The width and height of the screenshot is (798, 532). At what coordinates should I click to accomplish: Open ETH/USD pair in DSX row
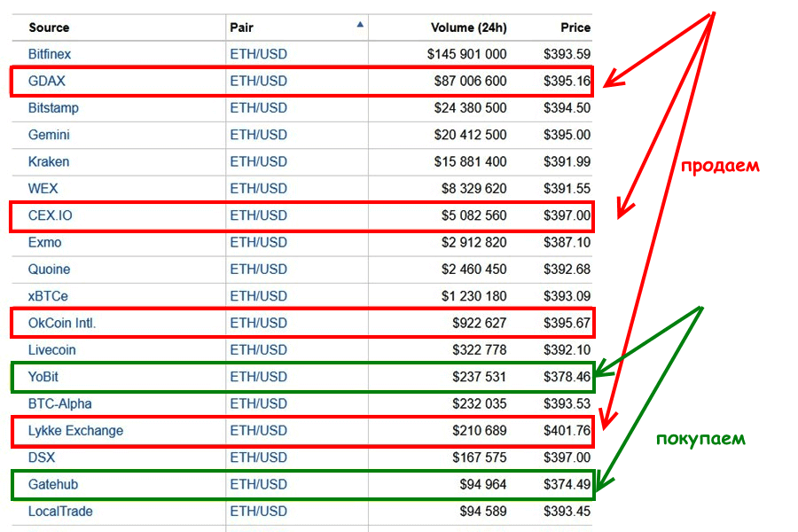click(258, 458)
